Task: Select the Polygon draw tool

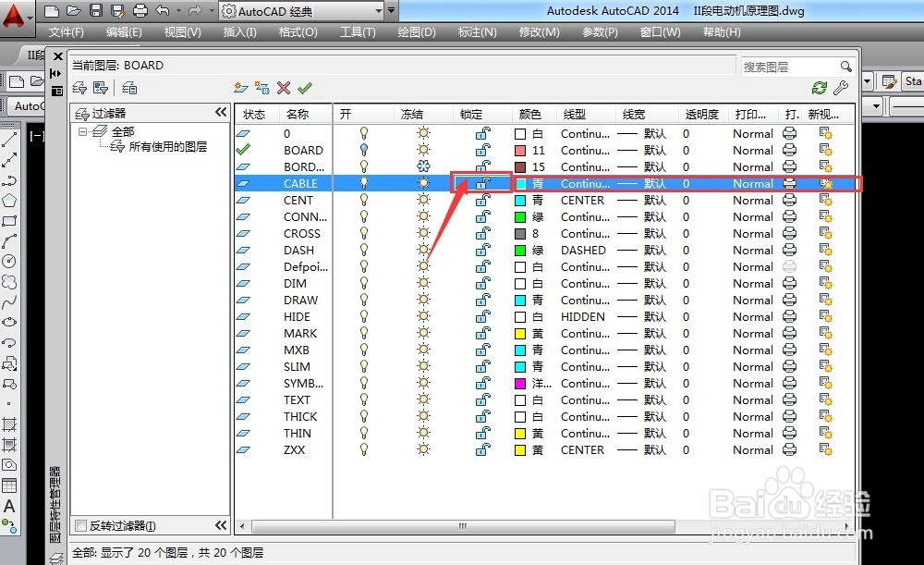Action: tap(9, 201)
